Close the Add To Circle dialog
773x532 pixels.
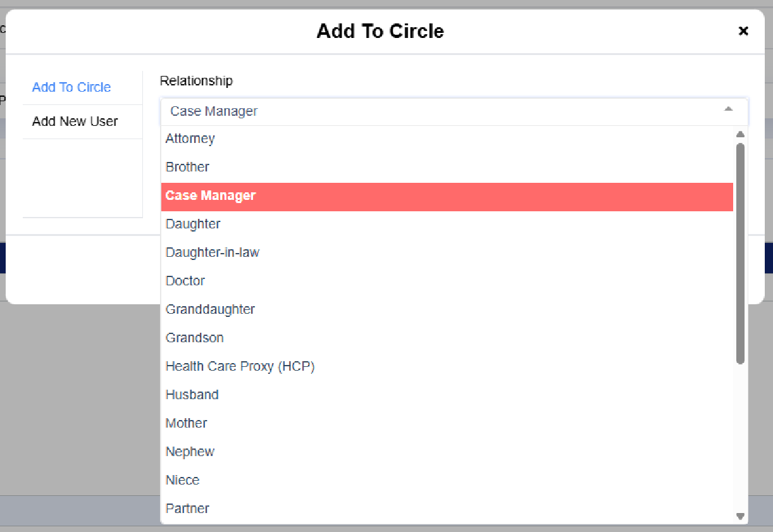coord(743,31)
